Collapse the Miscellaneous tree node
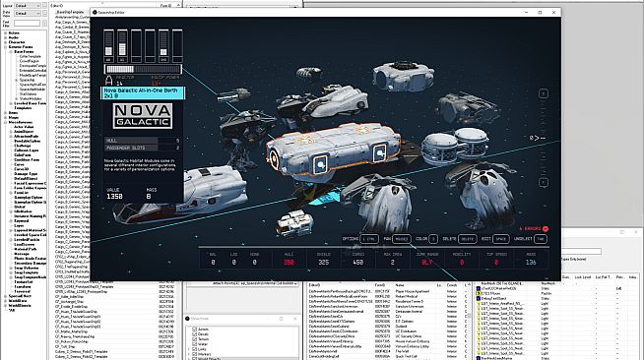 (x=5, y=122)
